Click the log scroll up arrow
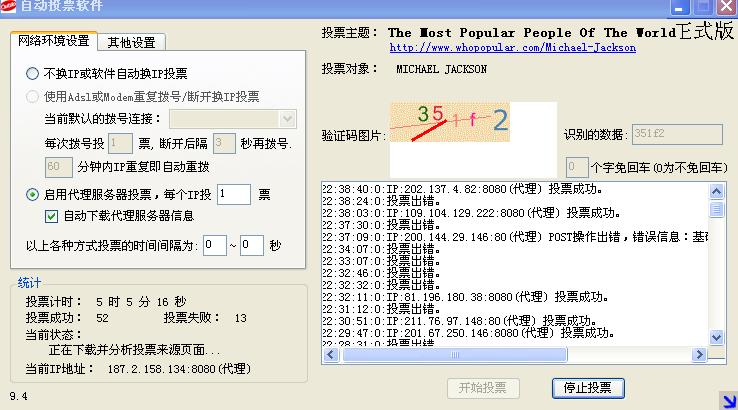Image resolution: width=738 pixels, height=410 pixels. pos(716,191)
